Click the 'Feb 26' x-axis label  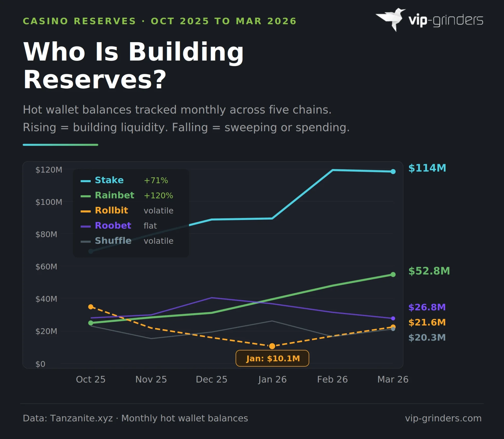coord(333,379)
